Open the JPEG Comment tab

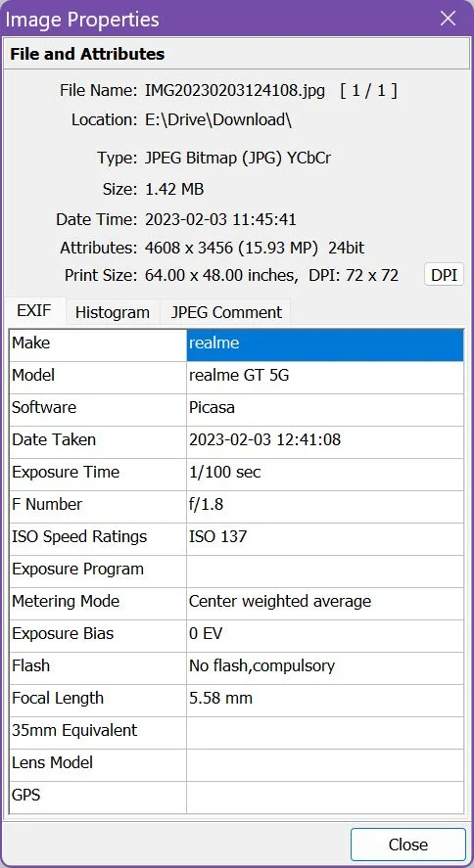pyautogui.click(x=226, y=312)
